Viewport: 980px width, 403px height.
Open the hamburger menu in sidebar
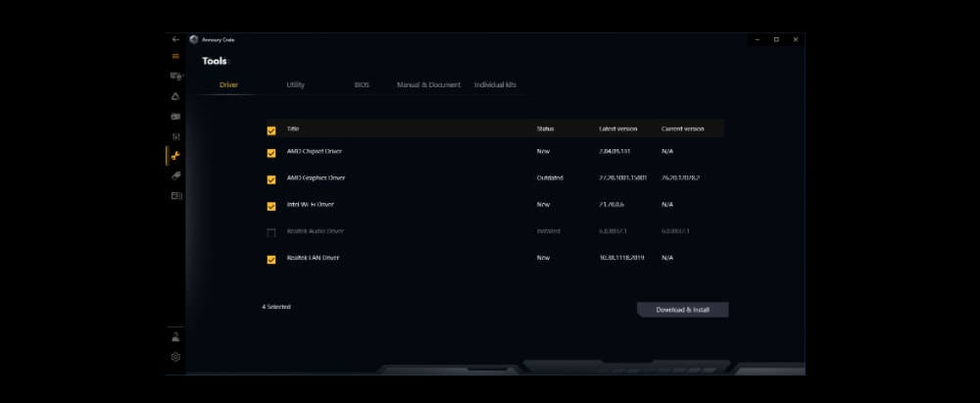click(175, 56)
